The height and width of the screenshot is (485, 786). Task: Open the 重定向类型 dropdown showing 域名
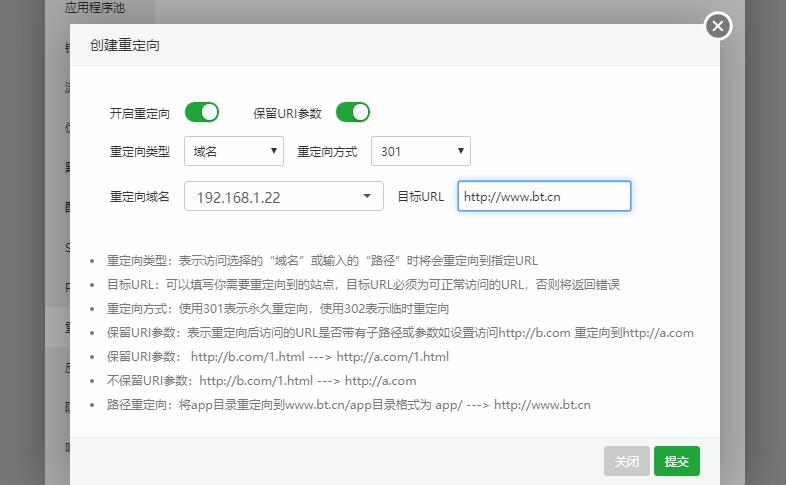(x=234, y=151)
